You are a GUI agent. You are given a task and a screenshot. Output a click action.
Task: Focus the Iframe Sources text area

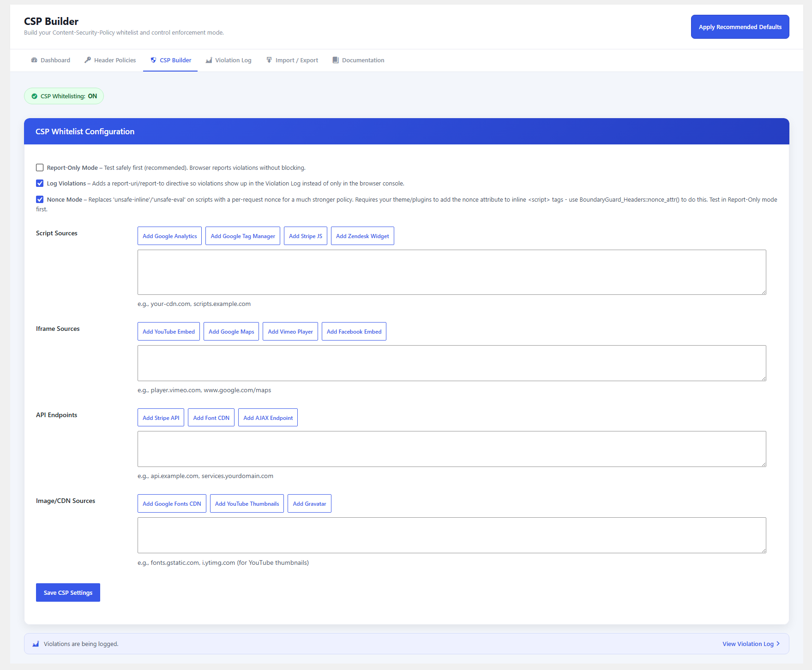point(452,363)
